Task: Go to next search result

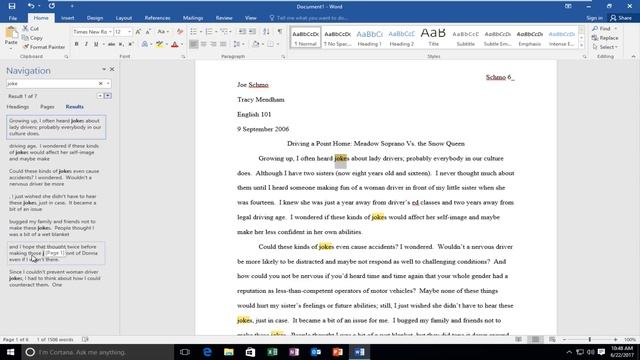Action: point(108,96)
